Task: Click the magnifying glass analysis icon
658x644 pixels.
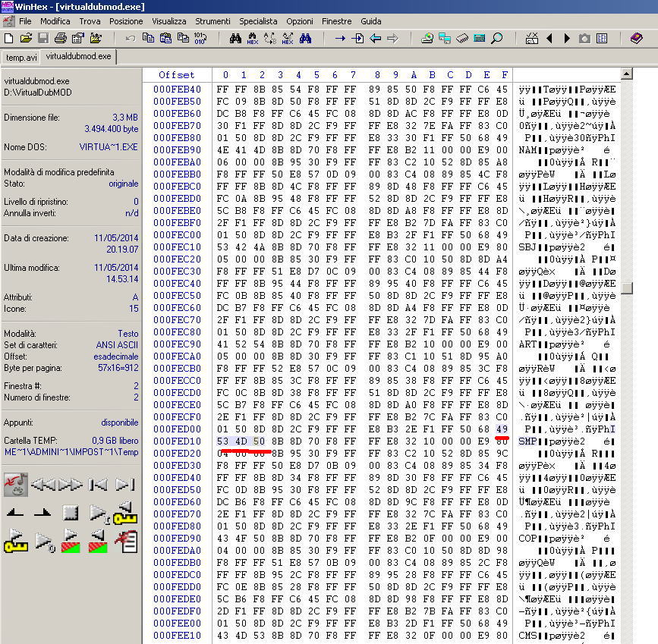Action: [497, 38]
